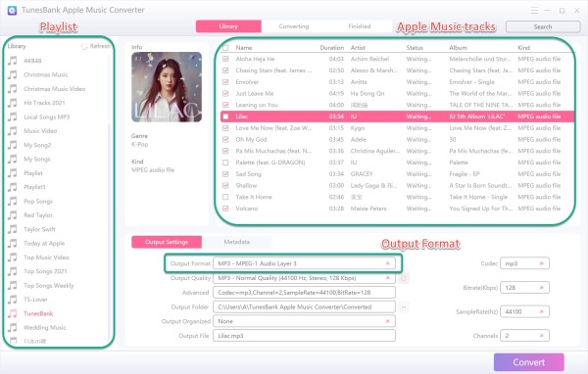Select the Music Video playlist note icon

click(13, 131)
